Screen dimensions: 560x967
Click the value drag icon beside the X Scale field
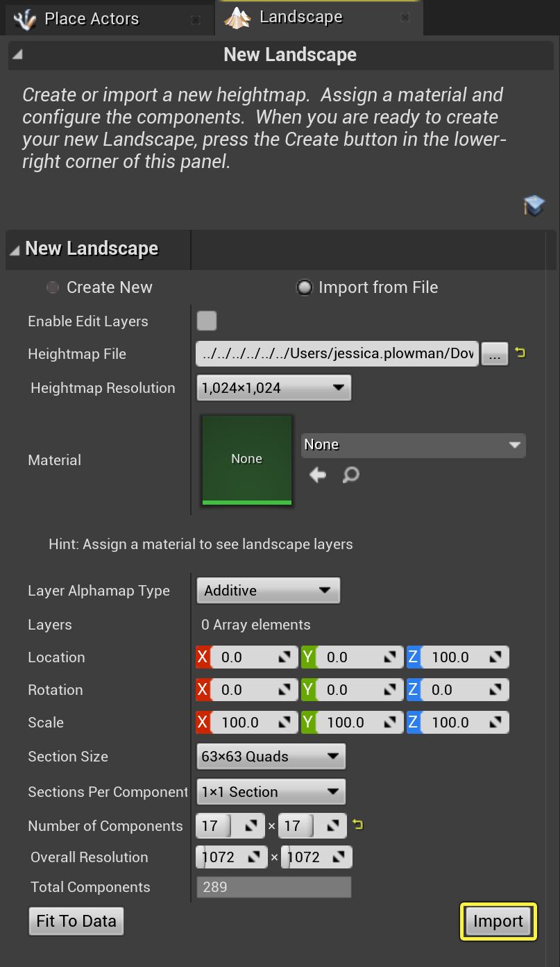click(x=284, y=722)
